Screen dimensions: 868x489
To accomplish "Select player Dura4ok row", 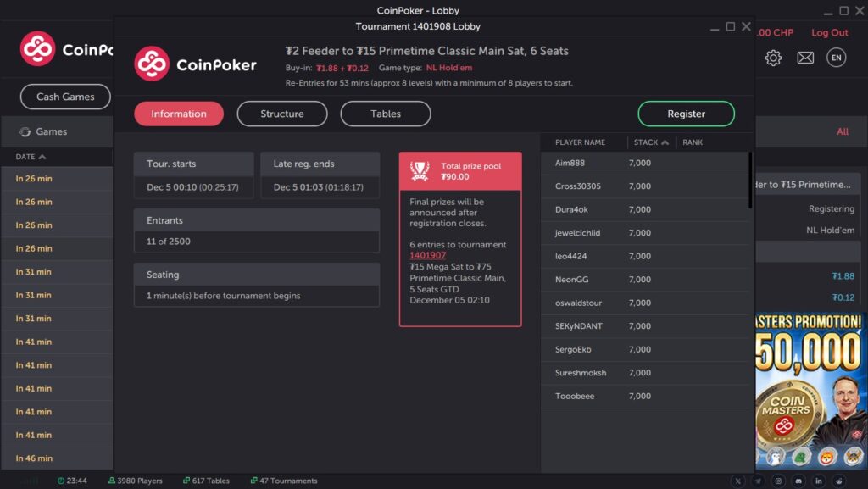I will coord(644,209).
